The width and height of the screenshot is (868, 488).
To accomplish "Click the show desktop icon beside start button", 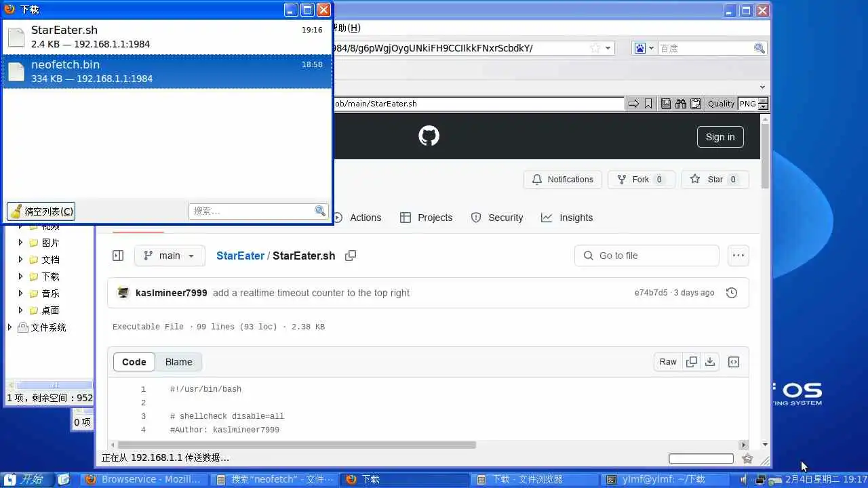I will click(64, 479).
